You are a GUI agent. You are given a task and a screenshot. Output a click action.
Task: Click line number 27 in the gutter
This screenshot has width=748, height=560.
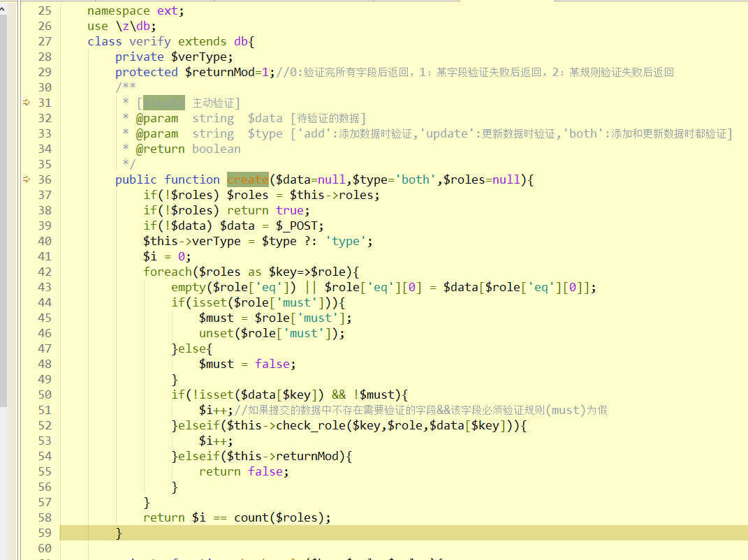[44, 41]
